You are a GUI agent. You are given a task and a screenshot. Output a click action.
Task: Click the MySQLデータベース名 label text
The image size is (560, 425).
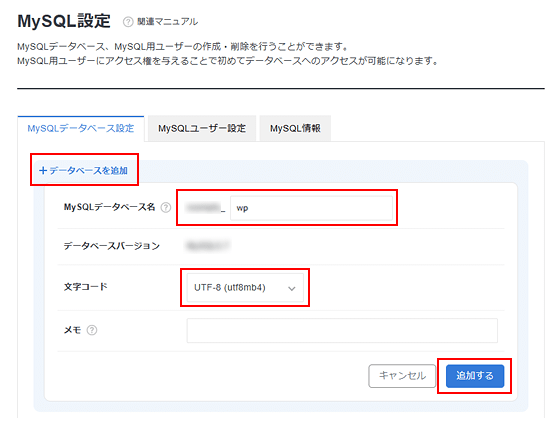click(109, 207)
